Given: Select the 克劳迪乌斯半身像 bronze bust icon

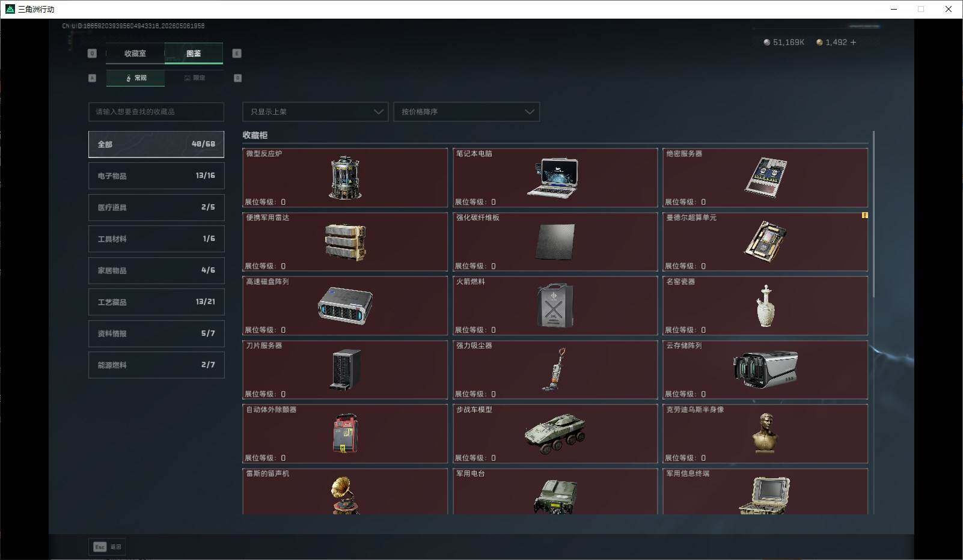Looking at the screenshot, I should (x=765, y=433).
